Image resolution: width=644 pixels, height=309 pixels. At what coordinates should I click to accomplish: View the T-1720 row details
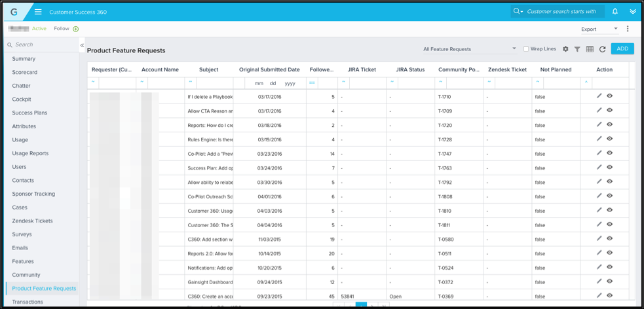pyautogui.click(x=609, y=124)
